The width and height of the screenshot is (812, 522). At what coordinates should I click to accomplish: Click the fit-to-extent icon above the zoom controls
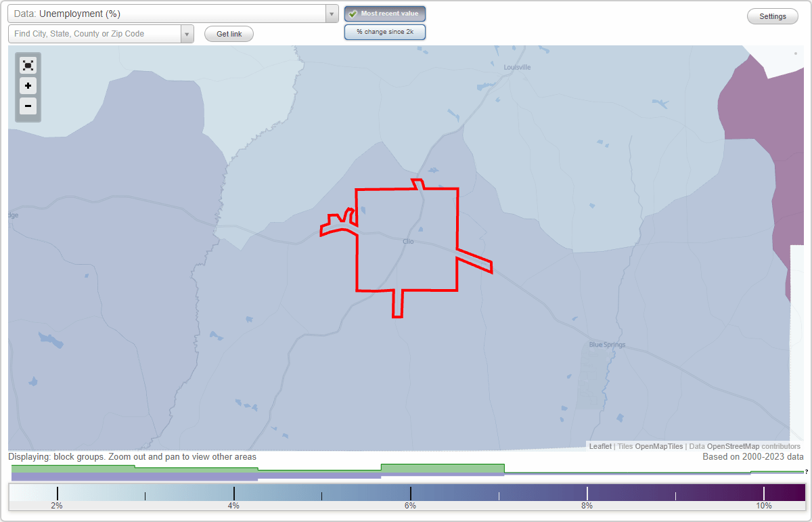(28, 65)
